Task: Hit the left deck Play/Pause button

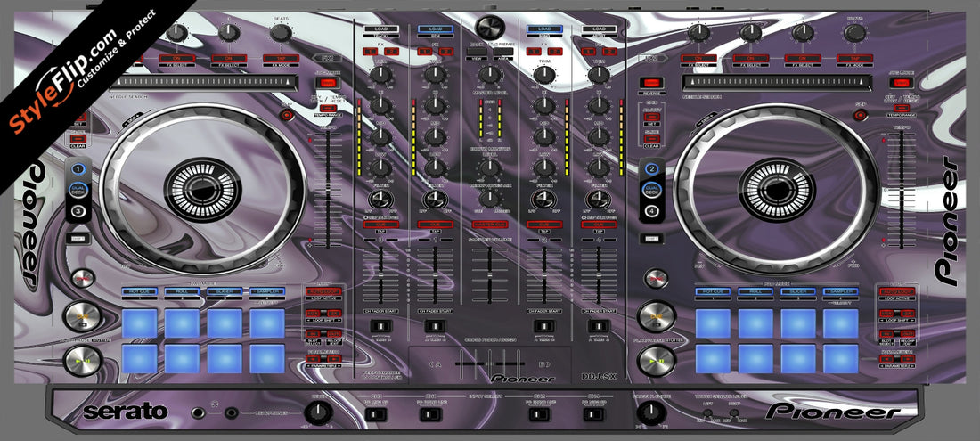Action: (x=83, y=361)
